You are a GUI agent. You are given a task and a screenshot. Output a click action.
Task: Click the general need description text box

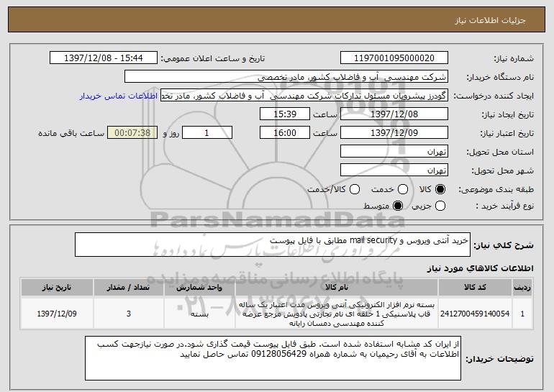point(273,245)
